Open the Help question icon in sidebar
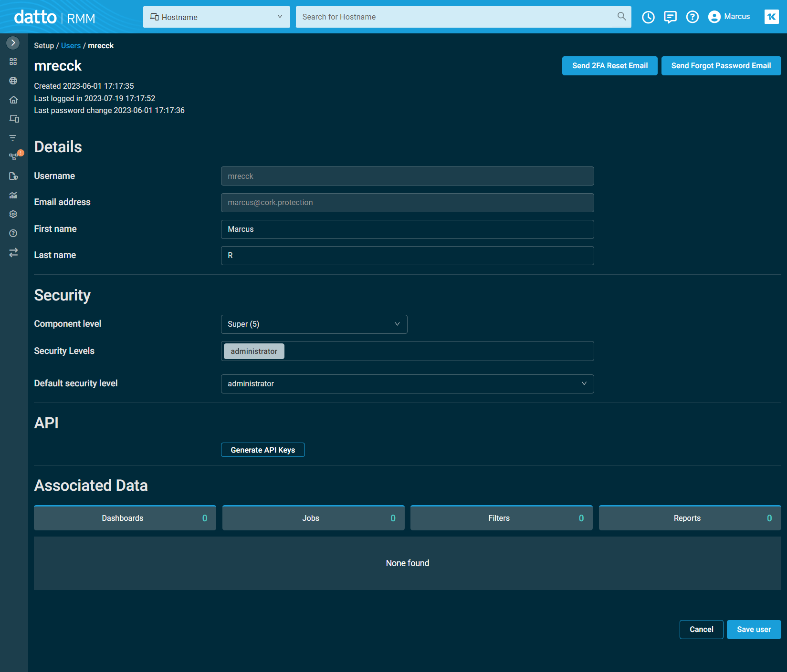This screenshot has width=787, height=672. 13,233
